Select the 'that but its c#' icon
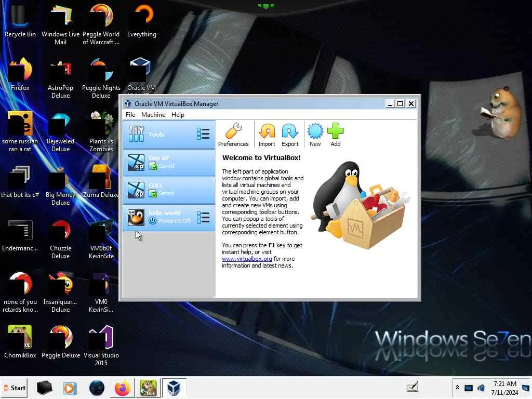Screen dimensions: 532x399 coord(20,182)
